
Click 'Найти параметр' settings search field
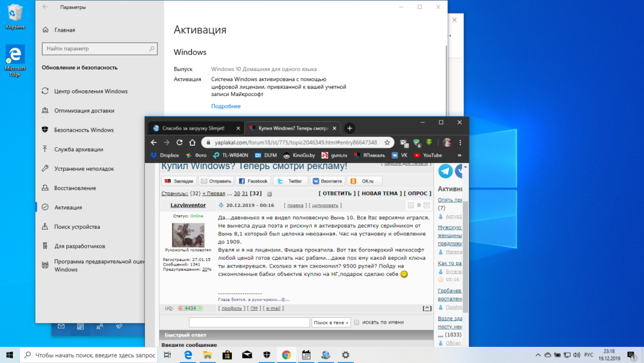coord(99,48)
